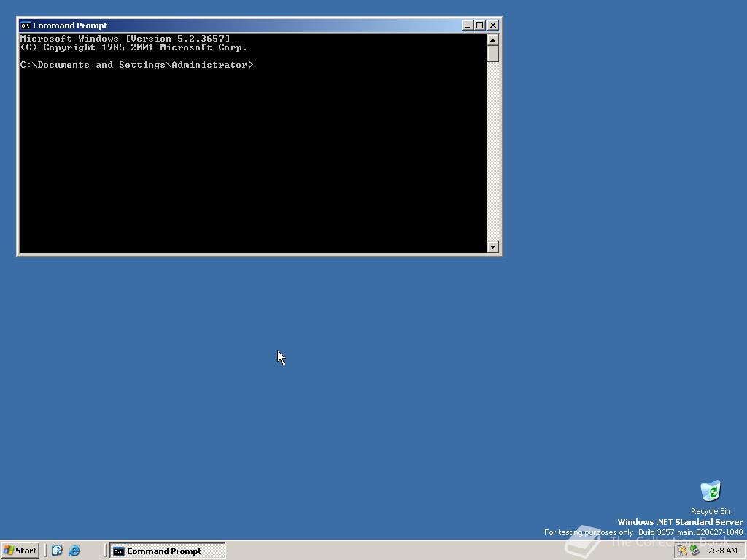This screenshot has width=747, height=560.
Task: Click the 7:28 AM taskbar clock
Action: tap(722, 551)
